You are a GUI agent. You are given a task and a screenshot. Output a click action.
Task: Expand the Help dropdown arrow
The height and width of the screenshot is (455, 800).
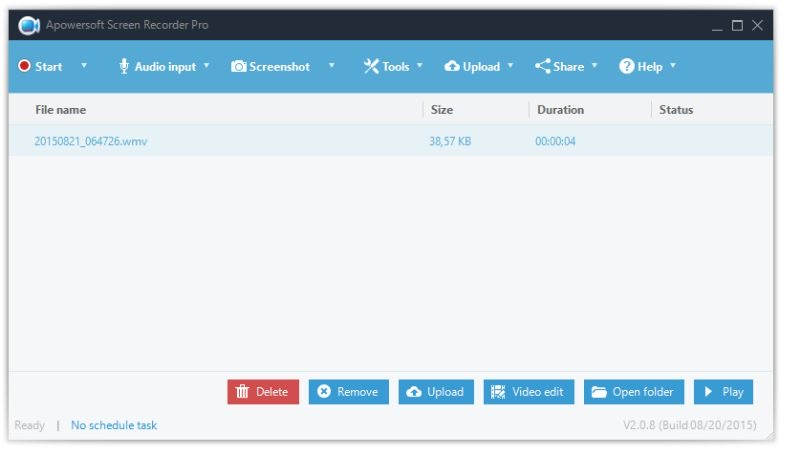[673, 66]
